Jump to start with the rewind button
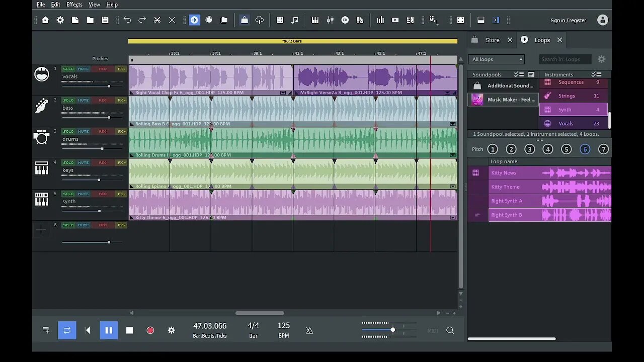 pos(88,330)
